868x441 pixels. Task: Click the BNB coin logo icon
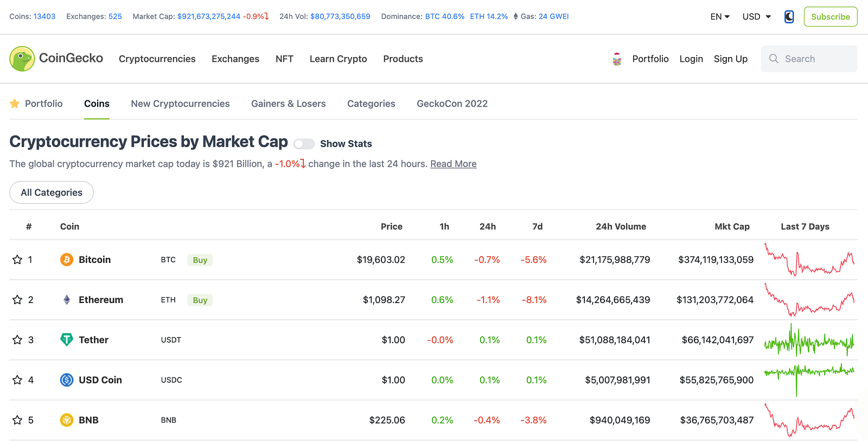67,420
